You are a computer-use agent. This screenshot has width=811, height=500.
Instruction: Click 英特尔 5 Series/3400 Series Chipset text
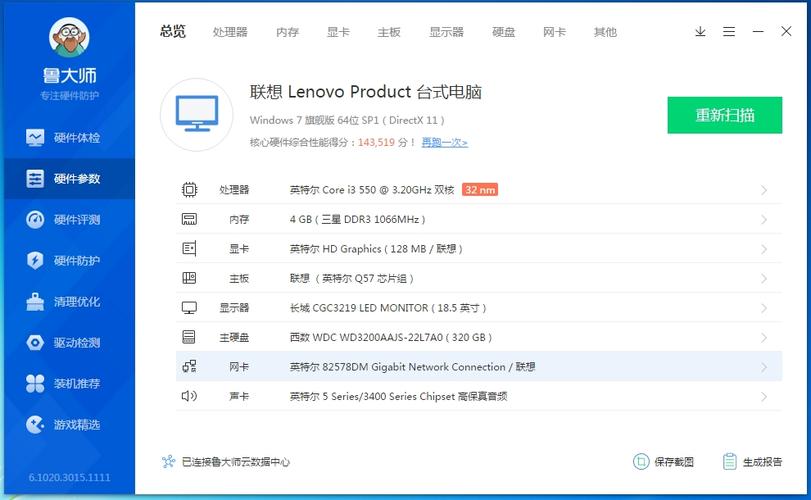[372, 396]
